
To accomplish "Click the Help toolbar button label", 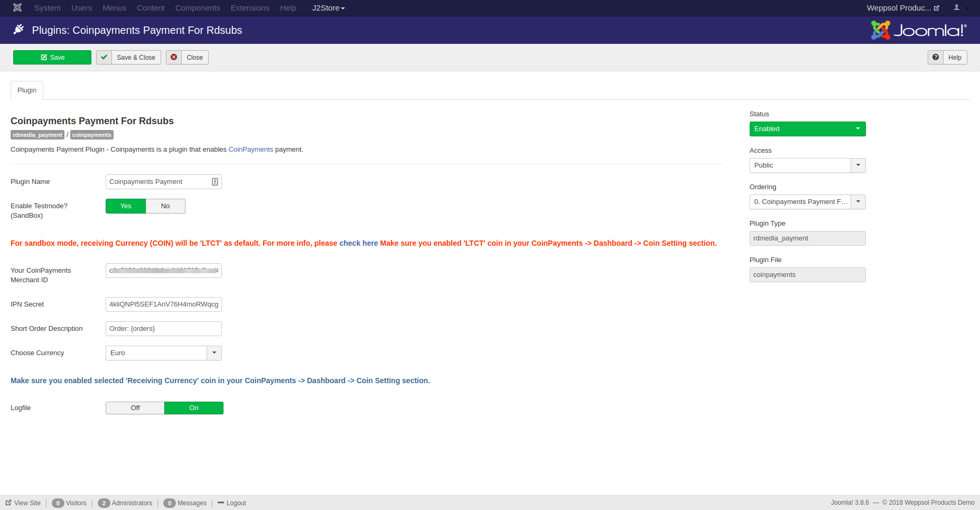I will (955, 58).
